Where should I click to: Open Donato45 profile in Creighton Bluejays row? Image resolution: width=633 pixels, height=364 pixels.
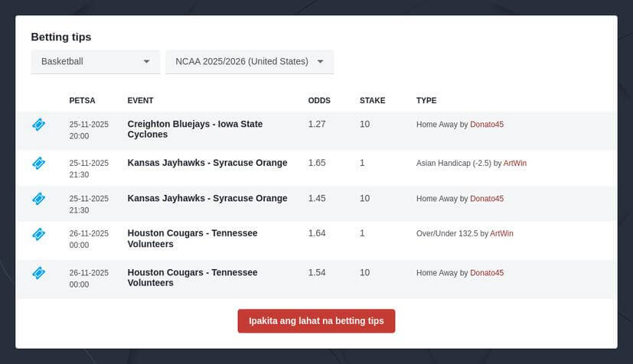click(x=487, y=124)
